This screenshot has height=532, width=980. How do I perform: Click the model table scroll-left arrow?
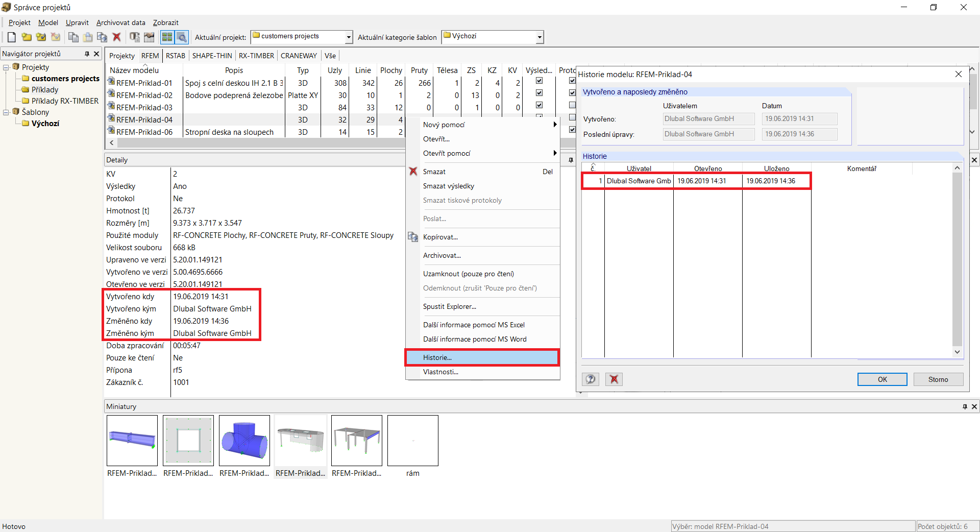pyautogui.click(x=112, y=143)
